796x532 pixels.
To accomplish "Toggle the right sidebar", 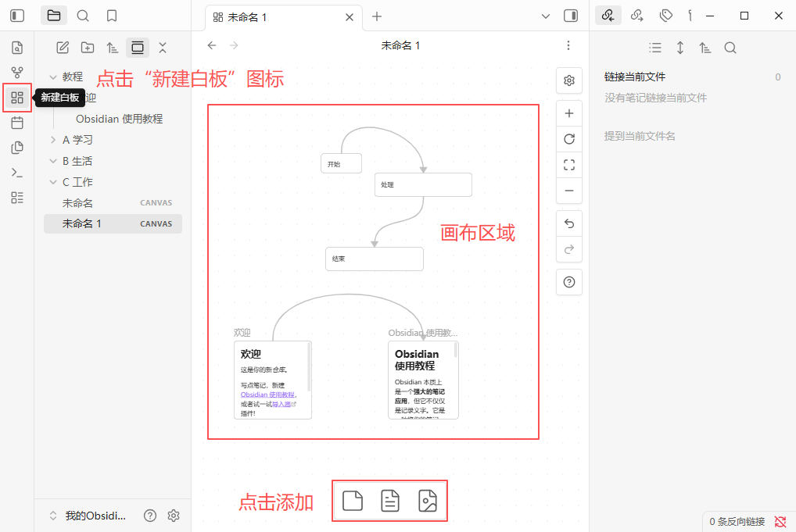I will pos(571,16).
